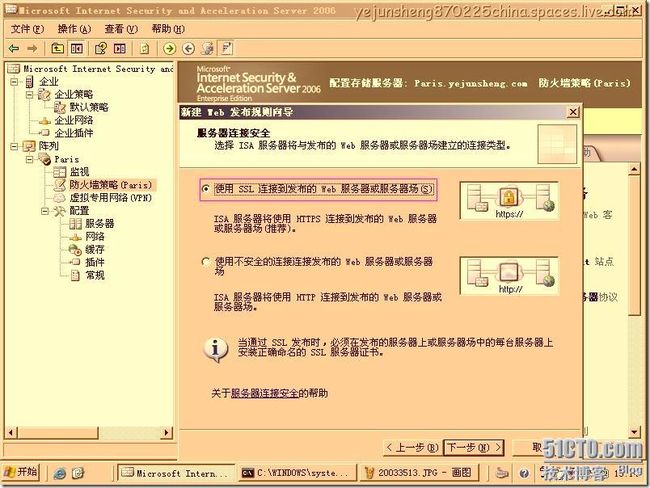Click the cloud icon beside 虚拟专用网络 (VPN)

click(x=60, y=198)
